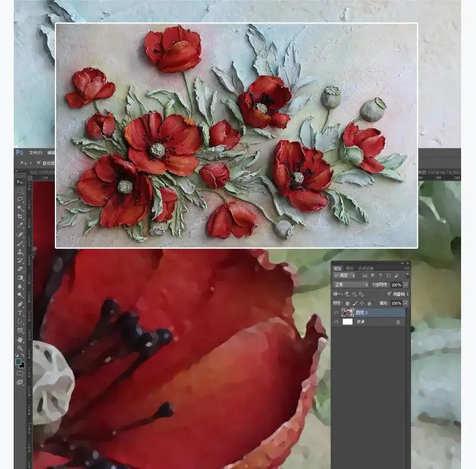
Task: Open the 填充 fill dropdown arrow
Action: [406, 303]
